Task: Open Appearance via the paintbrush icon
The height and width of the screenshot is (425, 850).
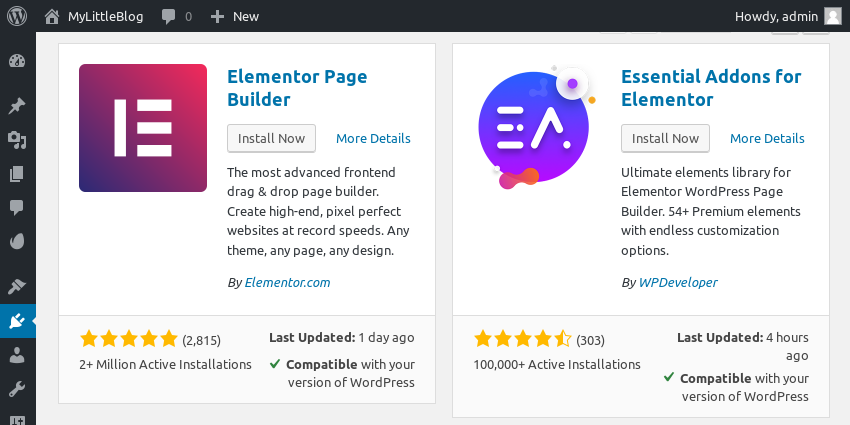Action: coord(17,286)
